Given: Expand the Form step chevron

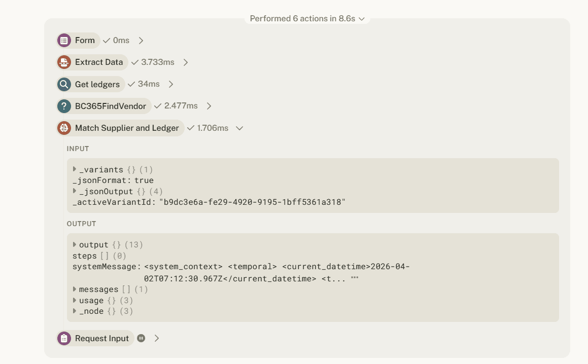Looking at the screenshot, I should coord(141,41).
